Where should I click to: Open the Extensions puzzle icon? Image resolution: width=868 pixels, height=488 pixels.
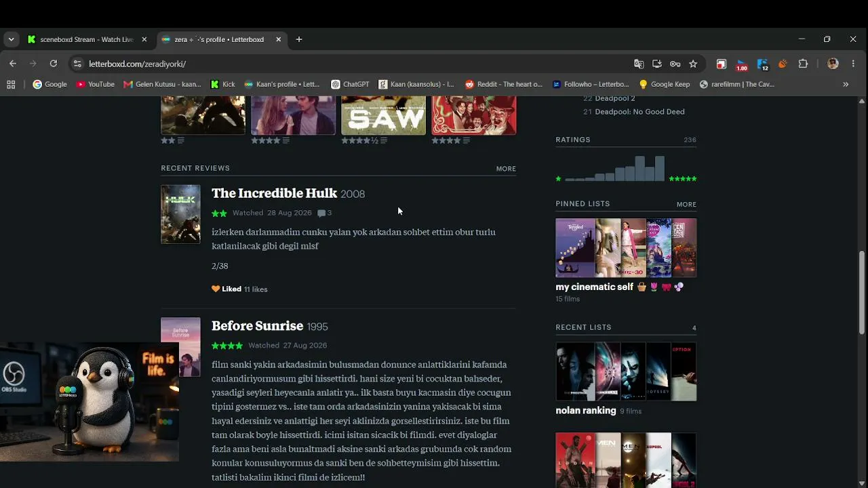click(804, 64)
